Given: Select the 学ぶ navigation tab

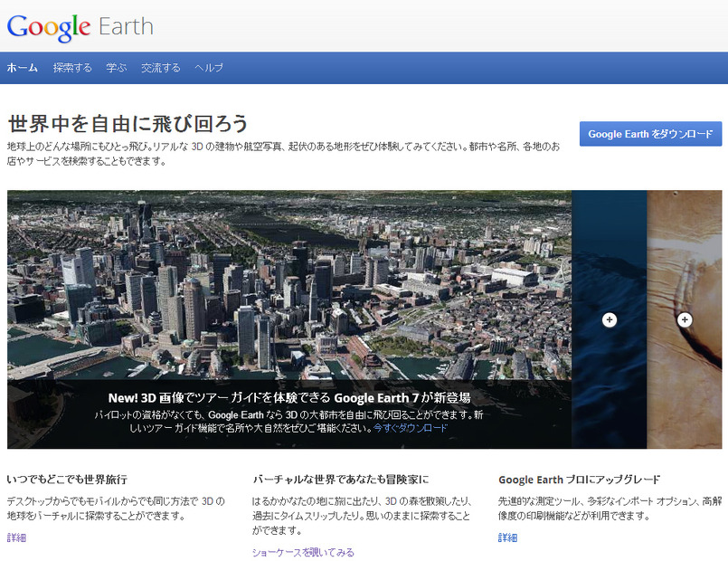Looking at the screenshot, I should [117, 68].
